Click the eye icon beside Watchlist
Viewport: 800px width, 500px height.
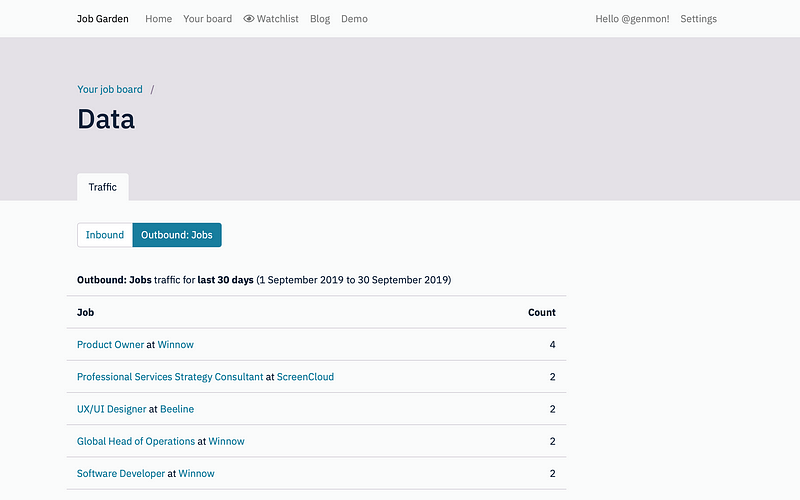click(248, 19)
